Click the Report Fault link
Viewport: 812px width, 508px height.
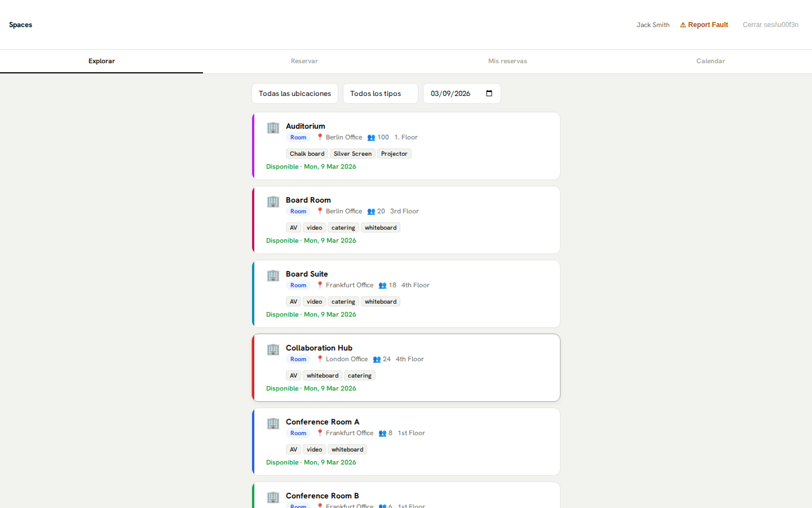pos(704,25)
